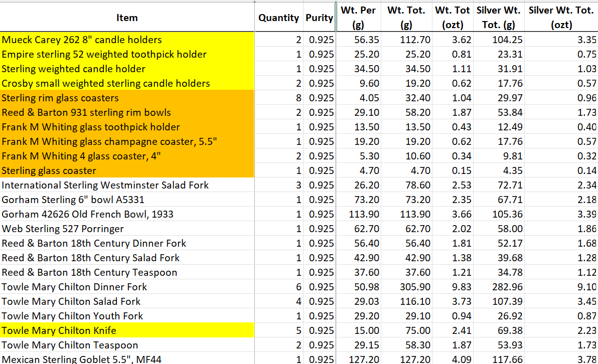Select the Sterling weighted candle holder cell

pyautogui.click(x=127, y=69)
